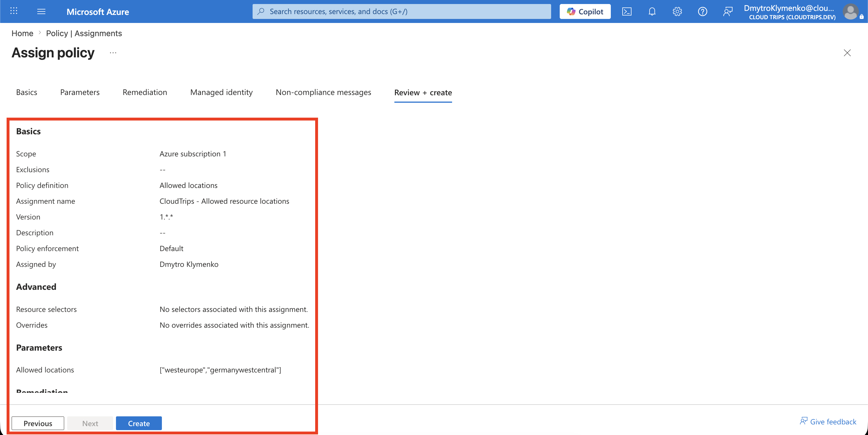The width and height of the screenshot is (868, 435).
Task: Select 'No overrides associated with this assignment.' text
Action: point(235,325)
